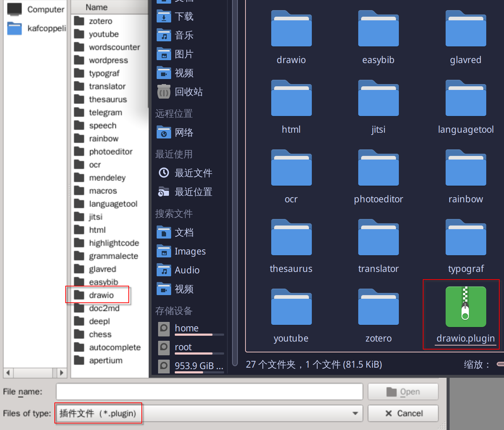504x430 pixels.
Task: Click the 网络 (Network) remote location
Action: pyautogui.click(x=185, y=132)
